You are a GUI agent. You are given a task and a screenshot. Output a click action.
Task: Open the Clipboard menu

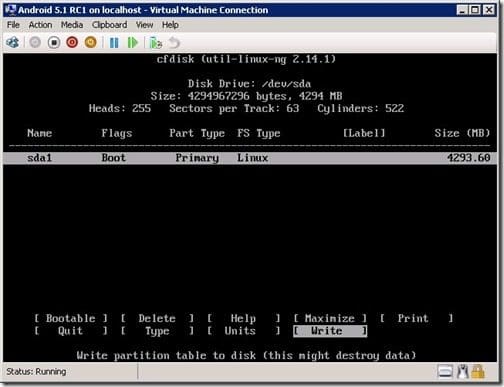tap(109, 25)
